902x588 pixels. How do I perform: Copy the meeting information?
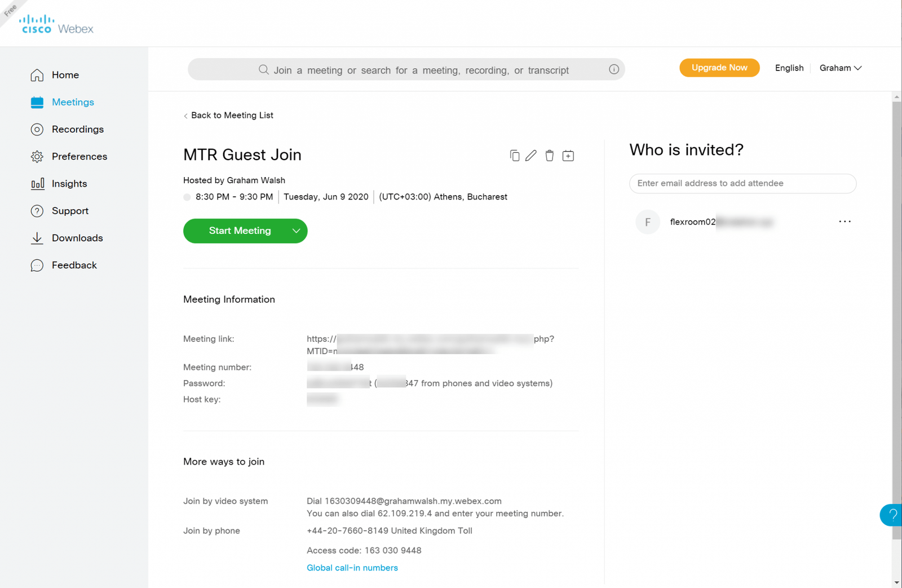[514, 155]
